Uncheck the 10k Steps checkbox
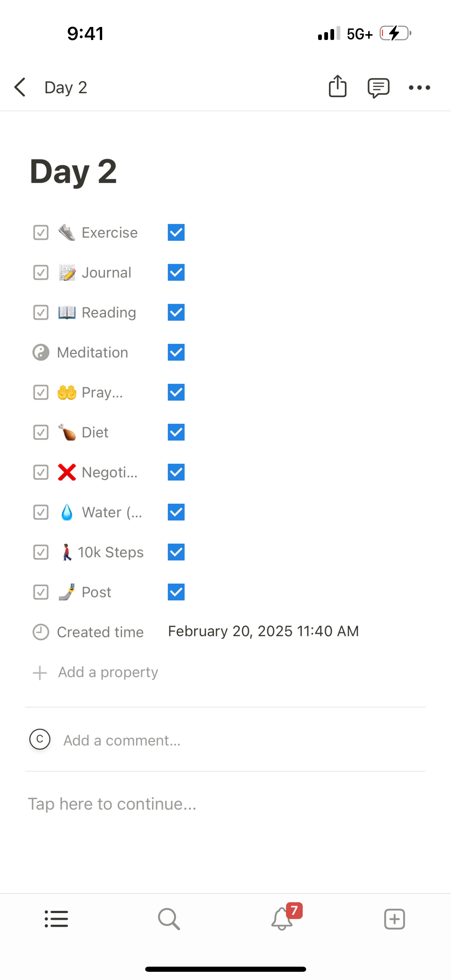Screen dimensions: 451x980 coord(176,552)
